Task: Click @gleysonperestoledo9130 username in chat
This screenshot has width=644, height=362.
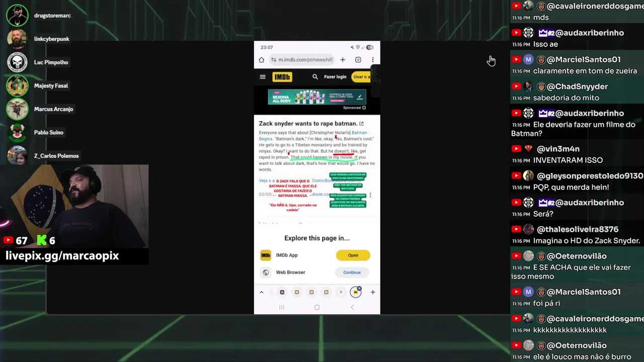Action: click(x=590, y=176)
